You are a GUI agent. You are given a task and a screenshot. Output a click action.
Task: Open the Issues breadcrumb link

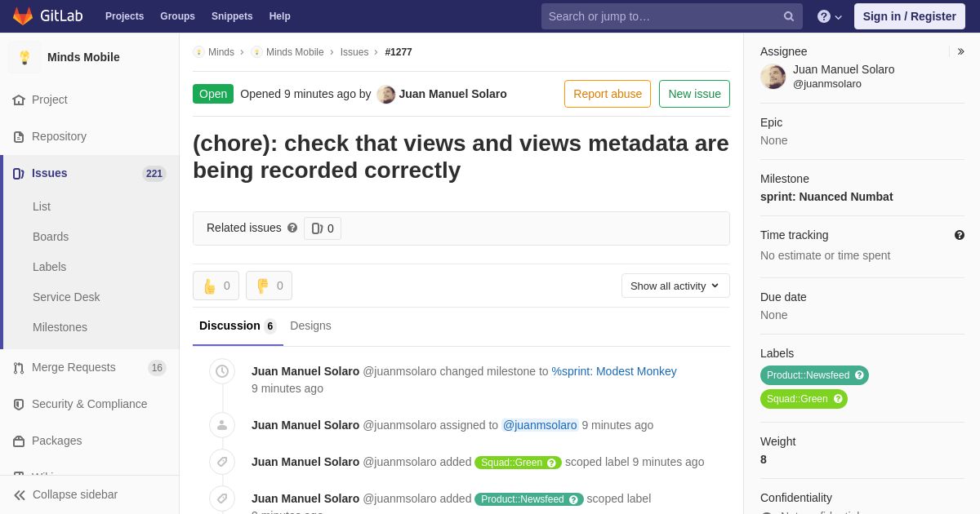pos(354,52)
